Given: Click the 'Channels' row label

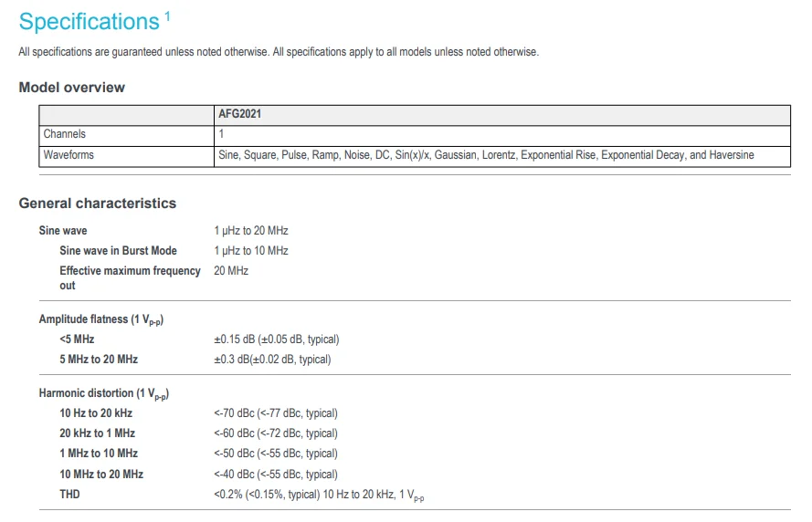Looking at the screenshot, I should (64, 134).
